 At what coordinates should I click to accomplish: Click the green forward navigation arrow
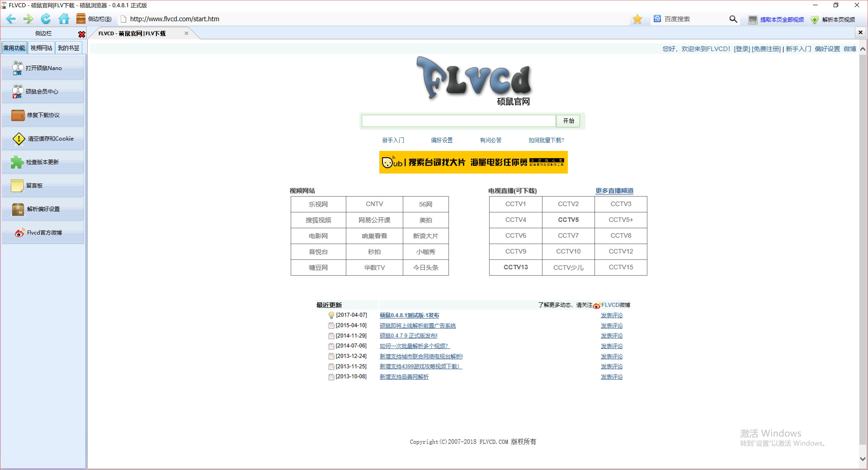pyautogui.click(x=28, y=19)
